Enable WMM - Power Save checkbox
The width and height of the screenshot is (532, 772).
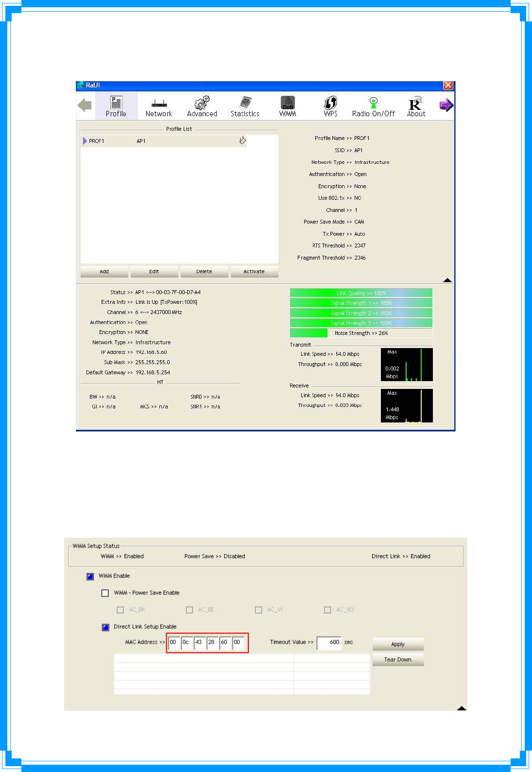[105, 593]
